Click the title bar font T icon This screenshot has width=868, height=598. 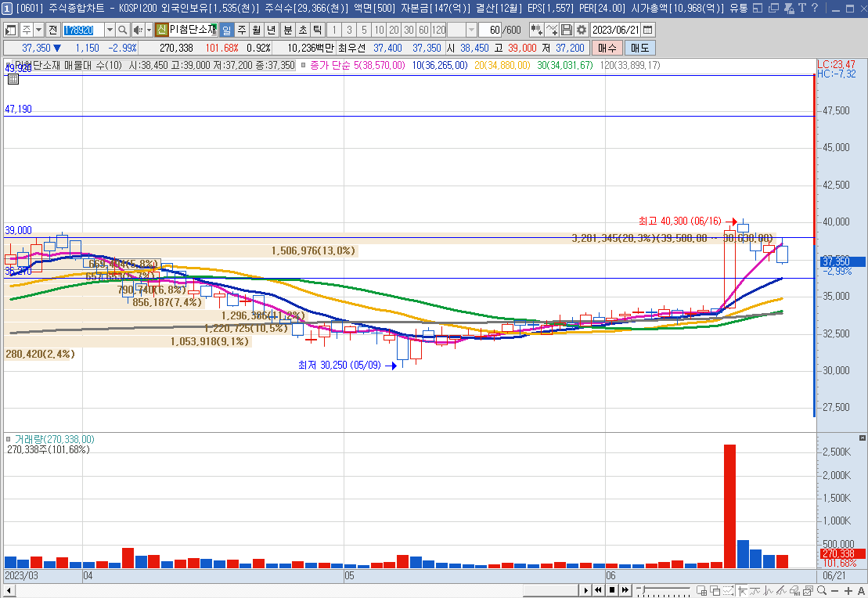[x=801, y=8]
